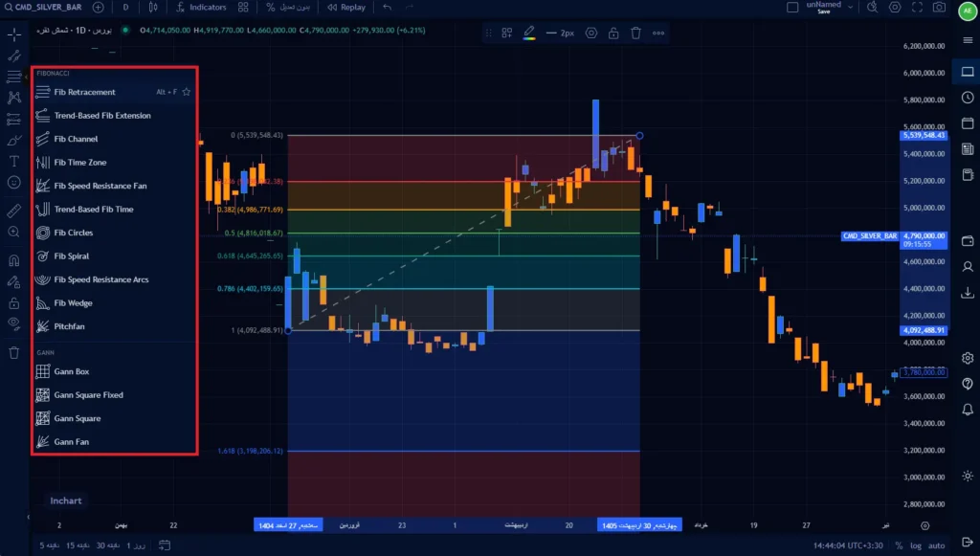Screen dimensions: 980x556
Task: Delete drawing via floating toolbar trash
Action: (635, 33)
